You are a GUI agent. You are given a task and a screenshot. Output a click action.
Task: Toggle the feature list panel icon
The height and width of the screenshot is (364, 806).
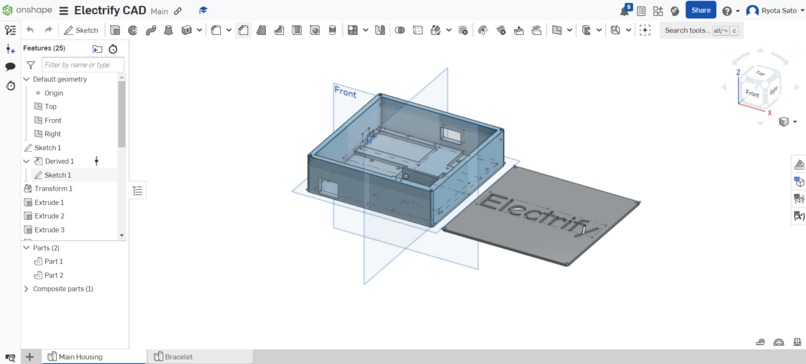click(x=10, y=30)
